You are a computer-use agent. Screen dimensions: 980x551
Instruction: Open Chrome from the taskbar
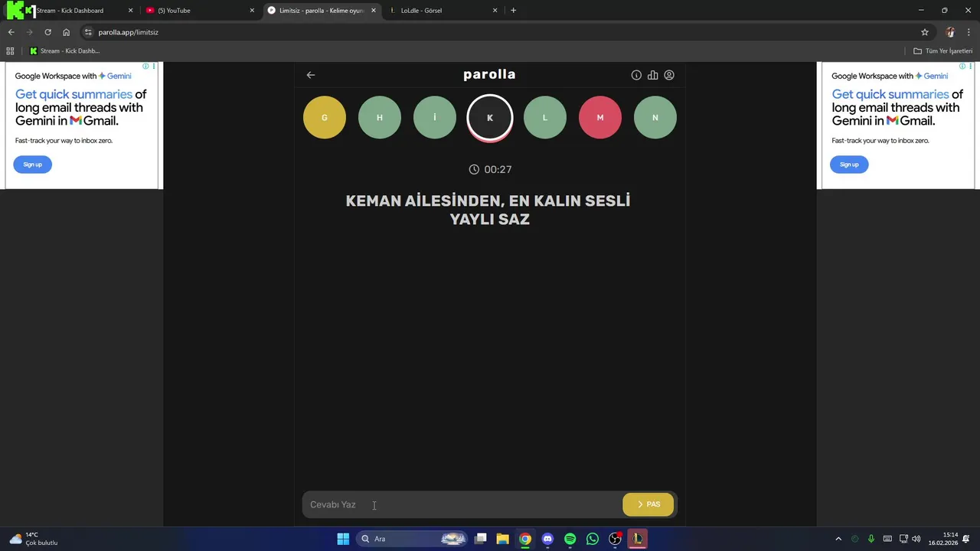pos(525,539)
